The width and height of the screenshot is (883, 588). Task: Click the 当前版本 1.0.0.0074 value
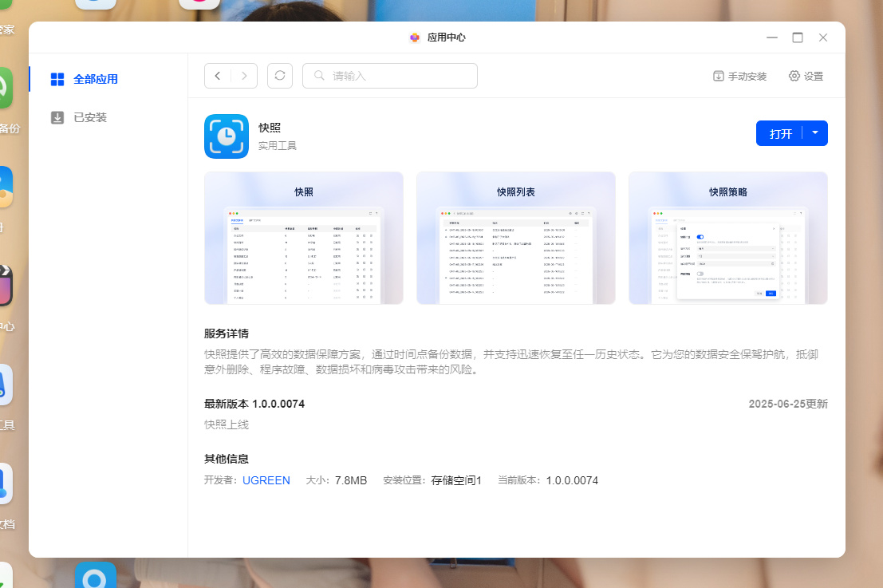click(572, 480)
